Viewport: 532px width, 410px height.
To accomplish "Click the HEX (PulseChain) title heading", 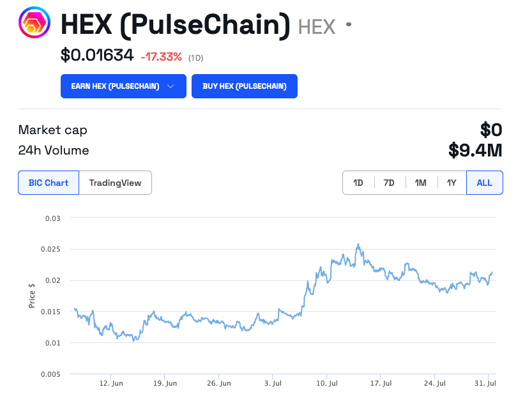I will 176,25.
